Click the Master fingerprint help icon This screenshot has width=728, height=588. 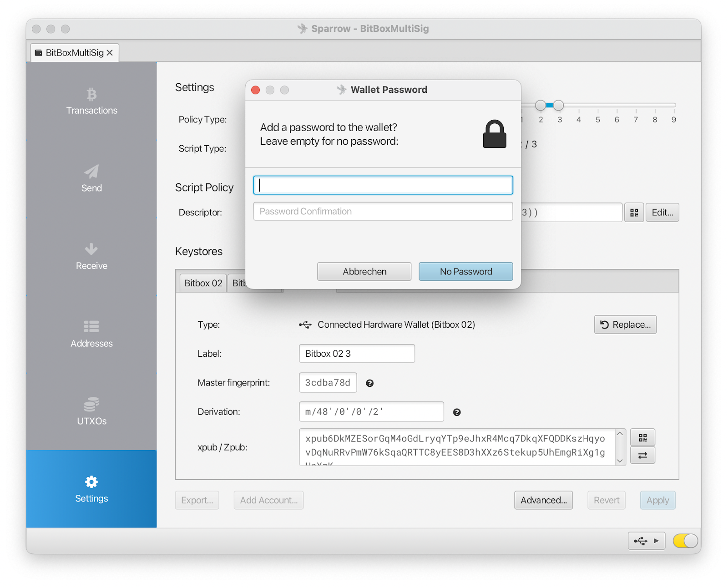point(370,383)
